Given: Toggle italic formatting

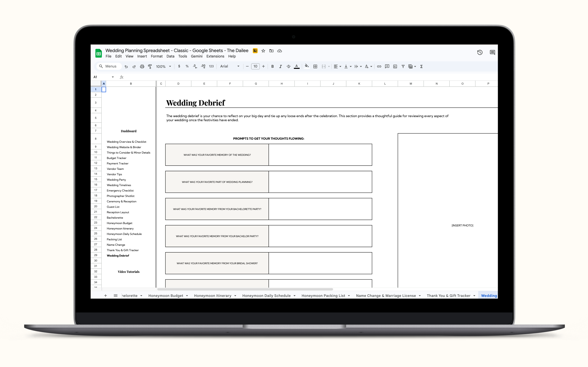Looking at the screenshot, I should pos(280,67).
